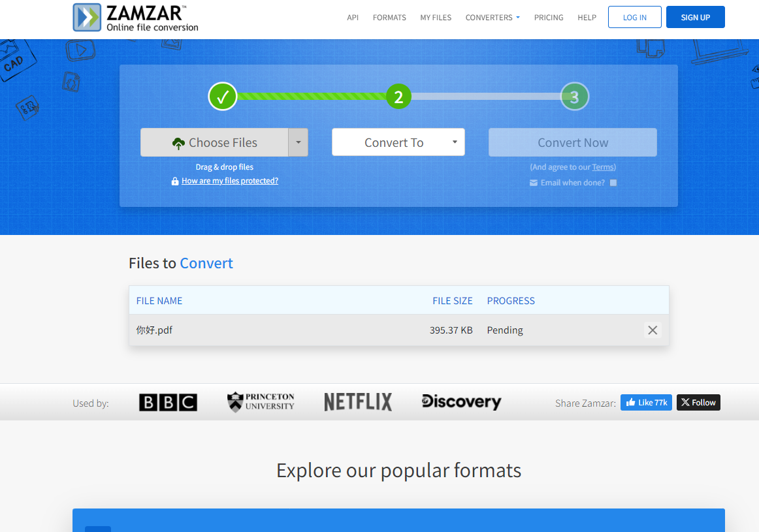Click the Log In button
This screenshot has width=759, height=532.
pos(634,18)
